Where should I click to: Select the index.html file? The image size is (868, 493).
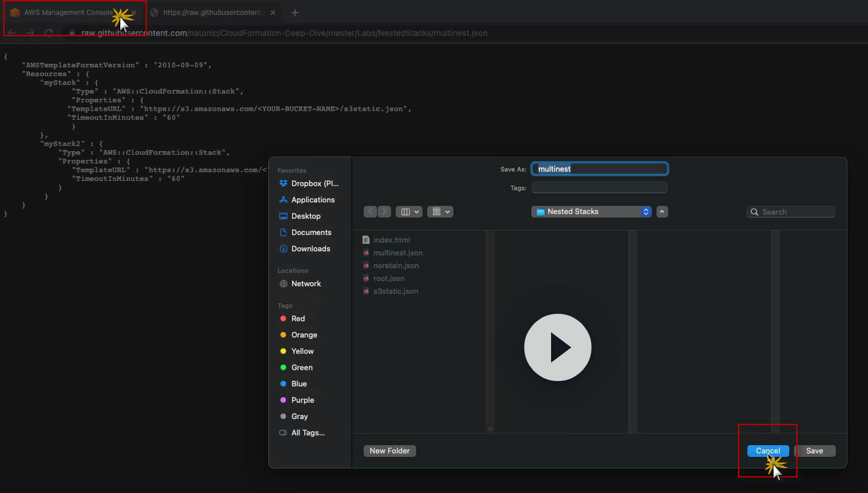[386, 240]
